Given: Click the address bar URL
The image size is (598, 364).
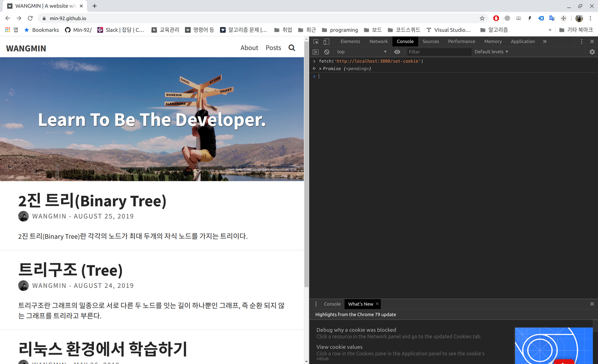Looking at the screenshot, I should click(x=68, y=18).
